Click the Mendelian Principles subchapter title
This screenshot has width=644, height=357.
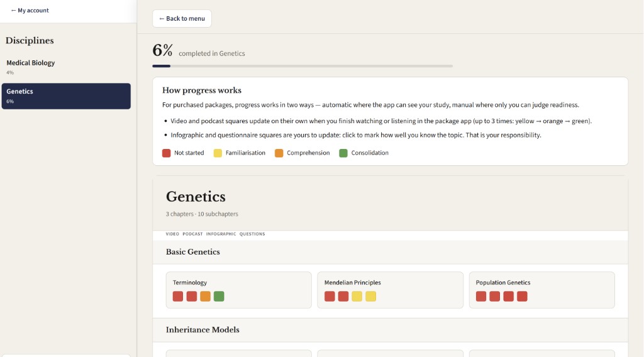coord(352,283)
